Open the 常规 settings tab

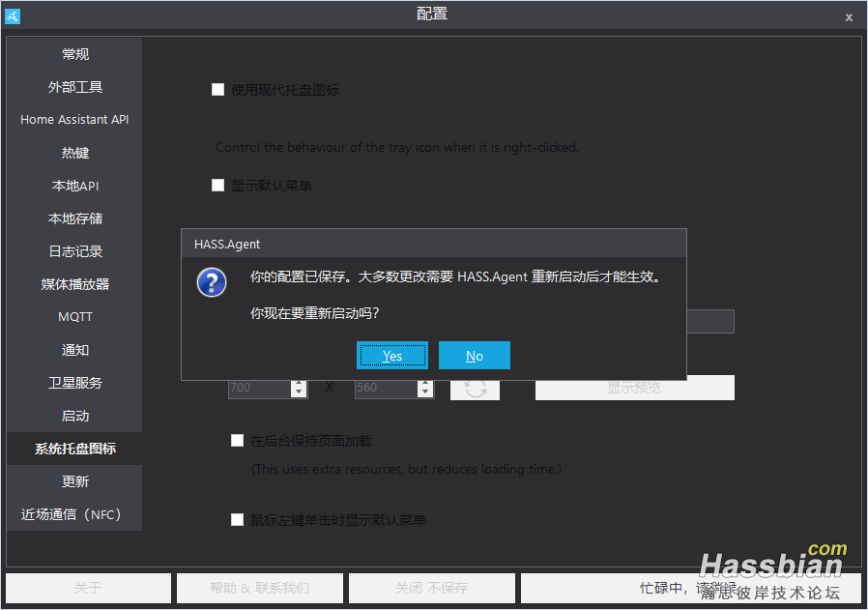[x=74, y=54]
